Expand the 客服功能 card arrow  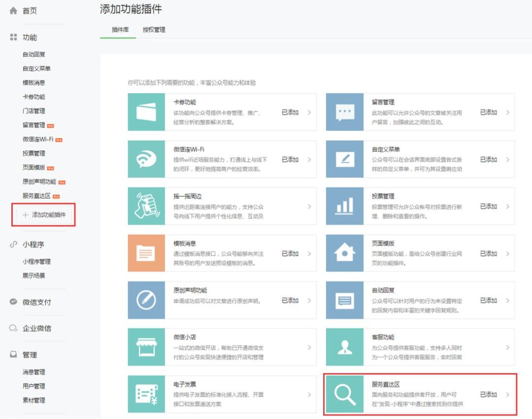coord(507,347)
